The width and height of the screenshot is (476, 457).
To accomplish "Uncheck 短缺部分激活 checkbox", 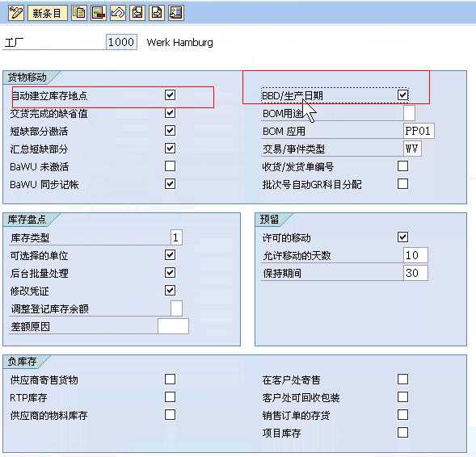I will [x=170, y=130].
